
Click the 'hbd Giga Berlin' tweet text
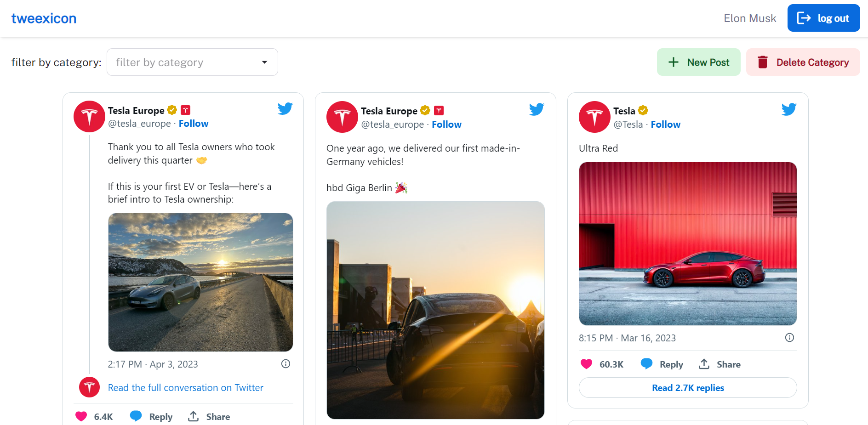point(359,188)
